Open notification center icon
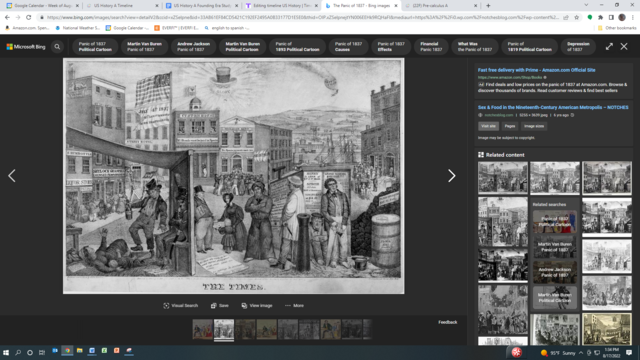 click(x=629, y=352)
